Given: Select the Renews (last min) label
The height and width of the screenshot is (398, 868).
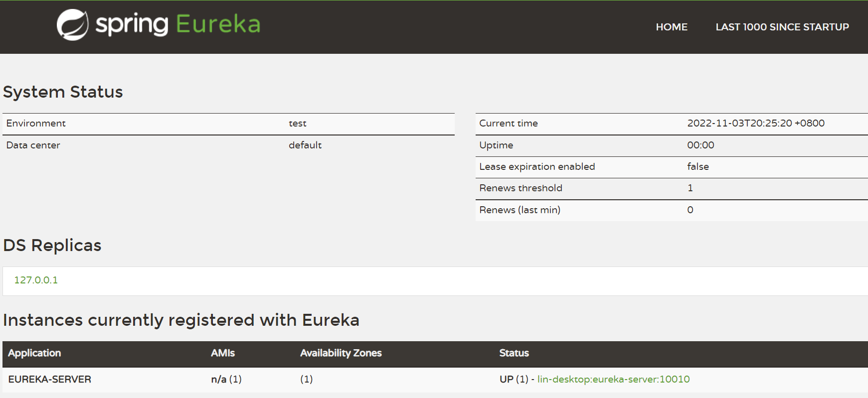Looking at the screenshot, I should click(520, 210).
